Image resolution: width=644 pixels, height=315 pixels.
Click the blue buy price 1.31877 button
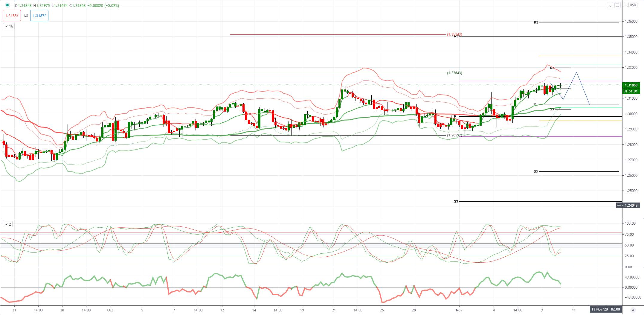pyautogui.click(x=39, y=16)
